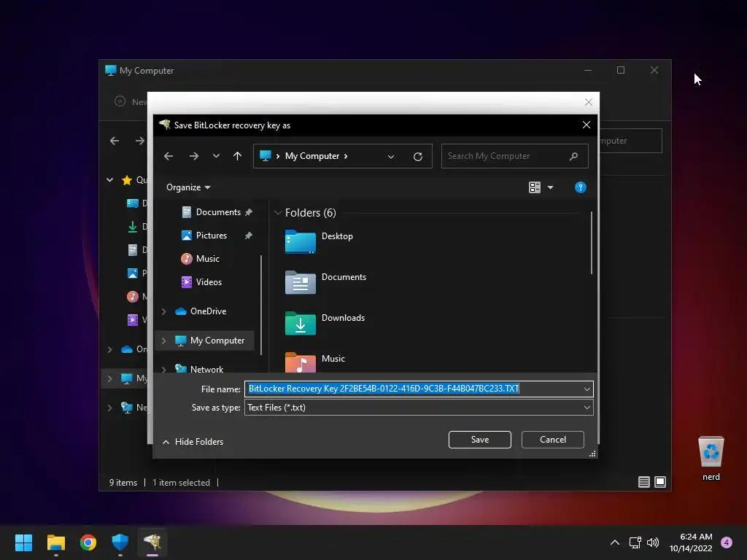
Task: Expand the OneDrive tree node
Action: point(164,311)
